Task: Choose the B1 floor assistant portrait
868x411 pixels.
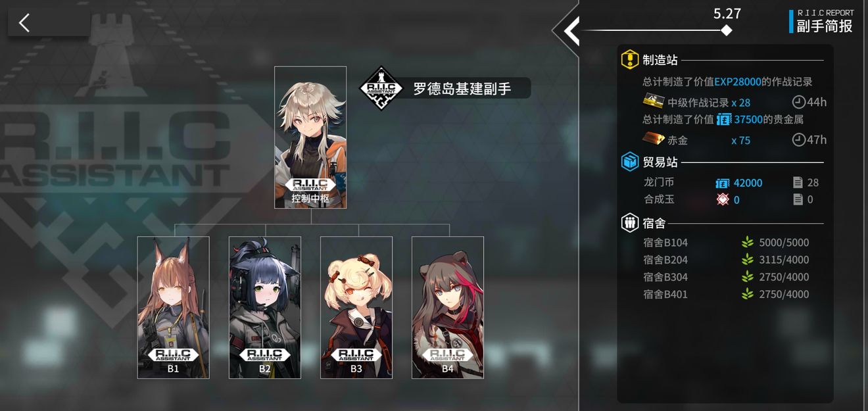Action: pos(173,307)
